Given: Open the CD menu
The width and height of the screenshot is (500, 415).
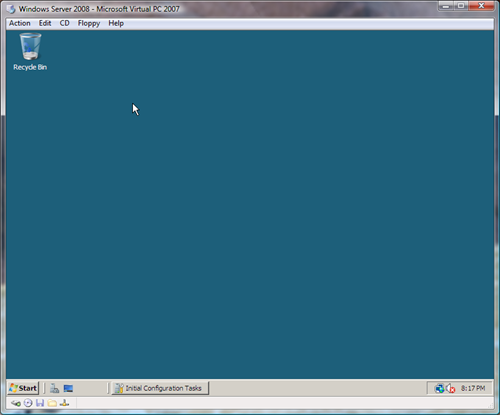Looking at the screenshot, I should 64,23.
